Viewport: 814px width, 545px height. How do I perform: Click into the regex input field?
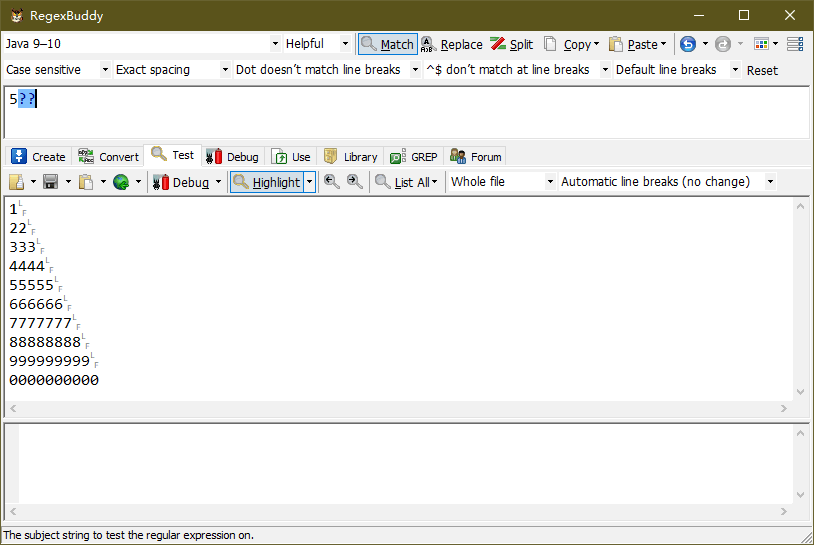pyautogui.click(x=406, y=113)
